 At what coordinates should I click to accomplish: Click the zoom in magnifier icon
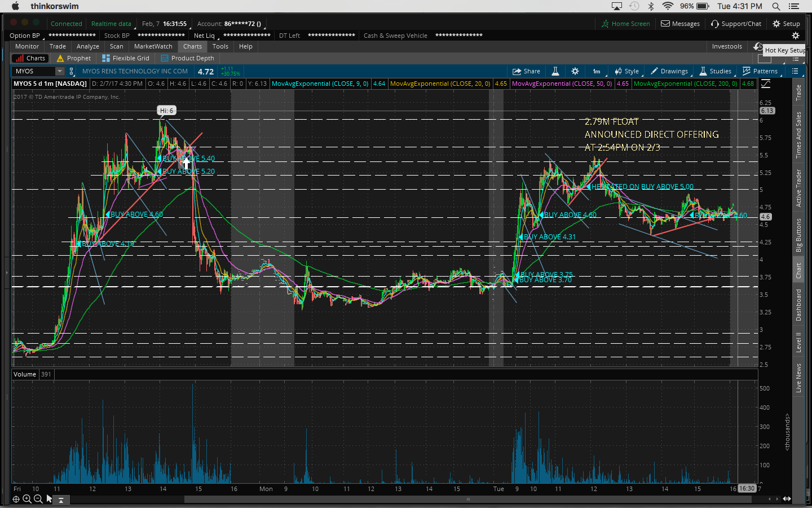(x=27, y=499)
